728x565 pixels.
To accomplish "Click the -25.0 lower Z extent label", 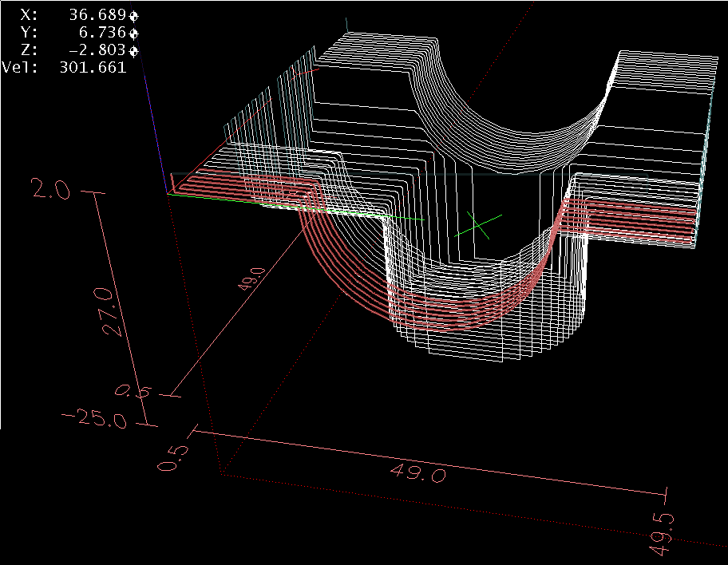I will pyautogui.click(x=93, y=420).
